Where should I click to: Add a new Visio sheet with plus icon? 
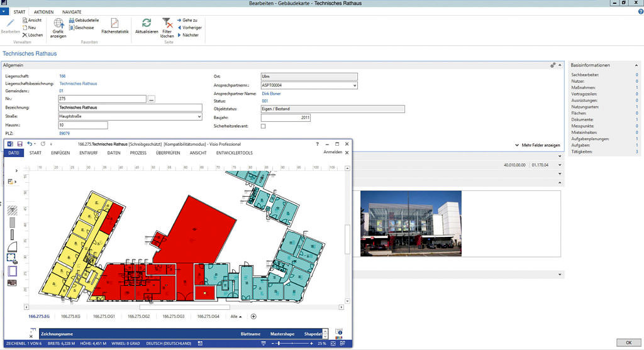253,317
